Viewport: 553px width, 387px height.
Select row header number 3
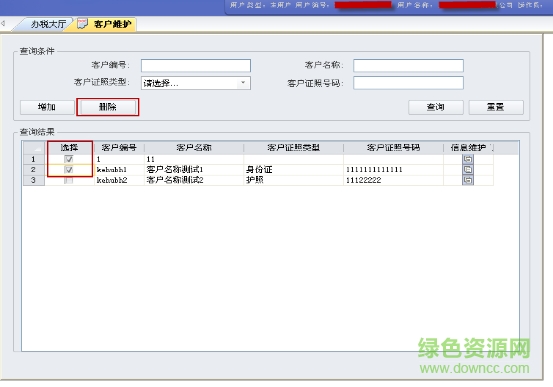click(x=34, y=180)
